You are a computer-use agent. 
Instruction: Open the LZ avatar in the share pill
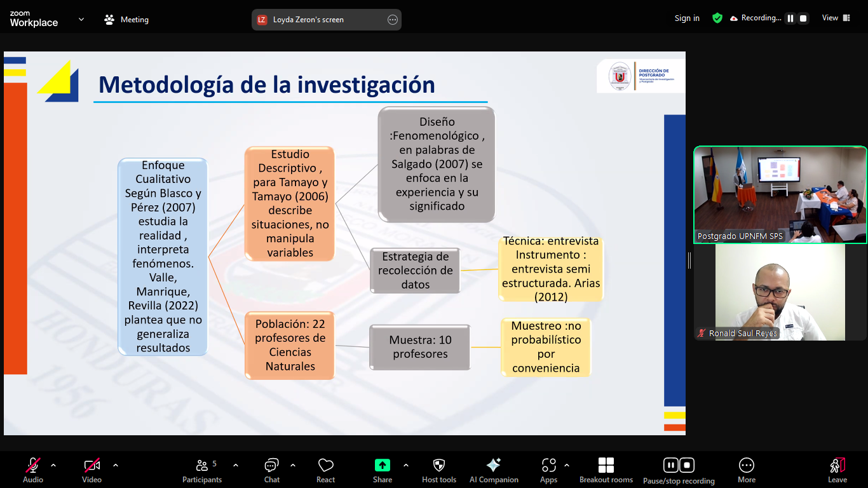point(262,20)
